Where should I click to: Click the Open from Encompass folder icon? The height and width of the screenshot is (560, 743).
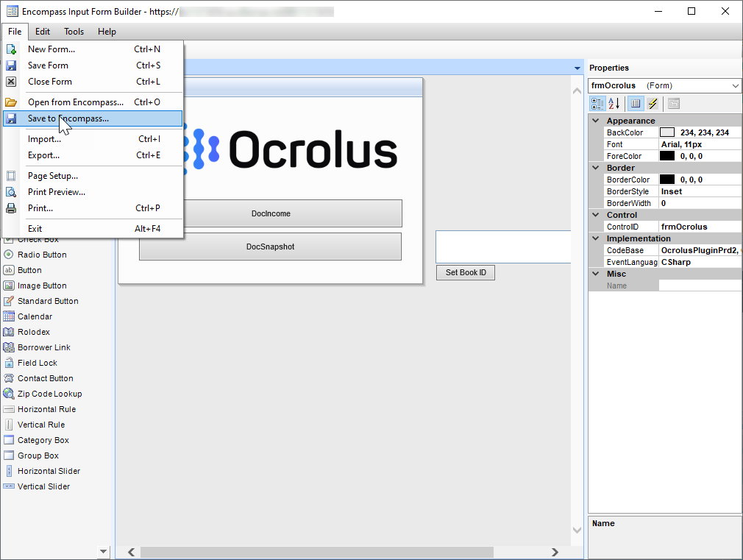[11, 102]
